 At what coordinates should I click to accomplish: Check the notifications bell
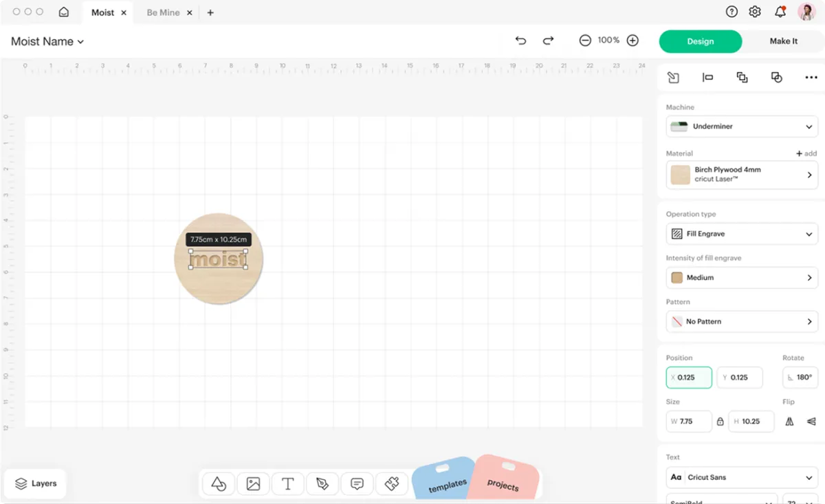780,12
